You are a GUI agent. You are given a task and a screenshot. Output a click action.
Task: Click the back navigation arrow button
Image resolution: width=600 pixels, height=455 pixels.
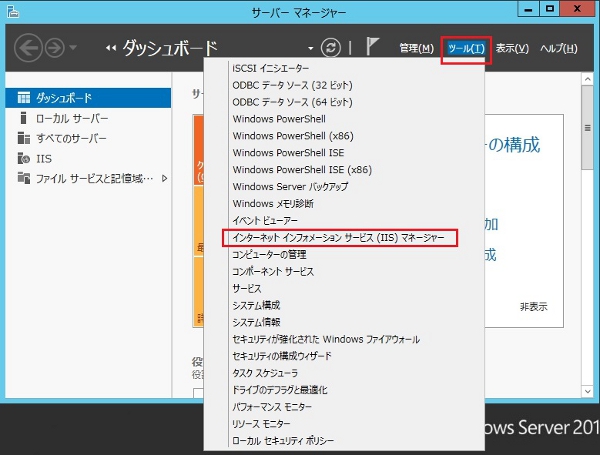coord(28,48)
